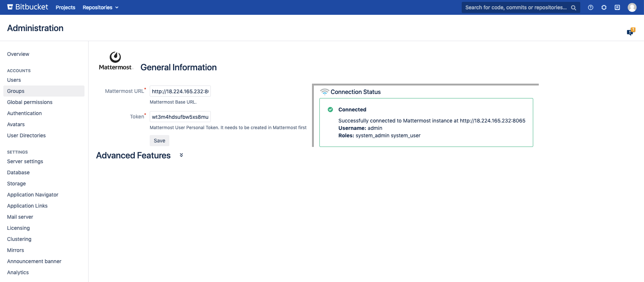The height and width of the screenshot is (282, 644).
Task: Open the Repositories dropdown menu
Action: coord(100,7)
